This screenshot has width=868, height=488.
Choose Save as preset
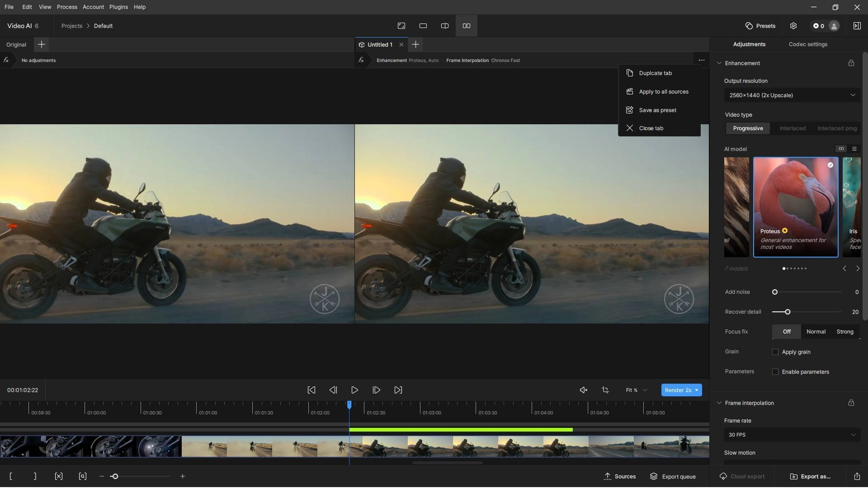point(659,110)
